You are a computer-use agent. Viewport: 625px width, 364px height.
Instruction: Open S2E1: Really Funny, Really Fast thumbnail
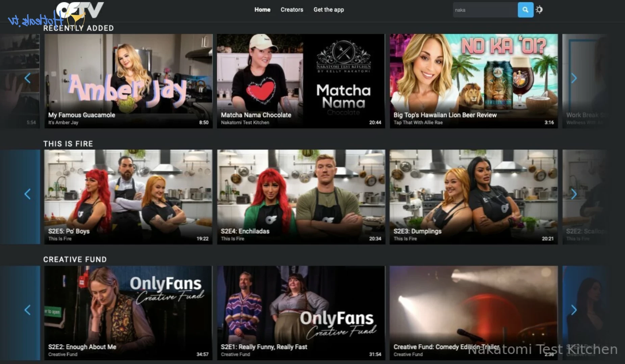301,313
